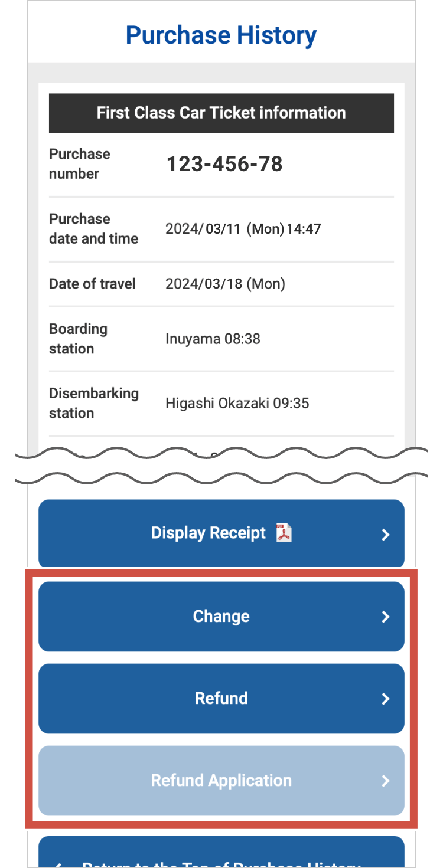Select Higashi Okazaki 09:35 disembarking value
The image size is (443, 868).
[x=237, y=404]
